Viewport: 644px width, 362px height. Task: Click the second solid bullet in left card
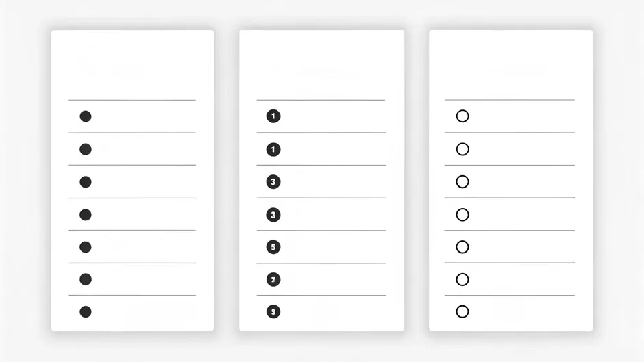coord(86,149)
